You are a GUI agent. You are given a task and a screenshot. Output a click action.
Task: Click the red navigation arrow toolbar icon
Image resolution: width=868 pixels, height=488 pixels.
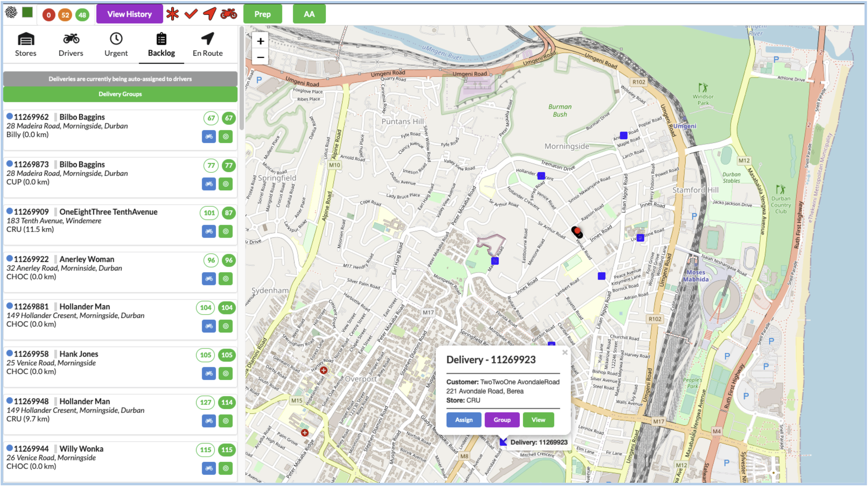pos(210,14)
